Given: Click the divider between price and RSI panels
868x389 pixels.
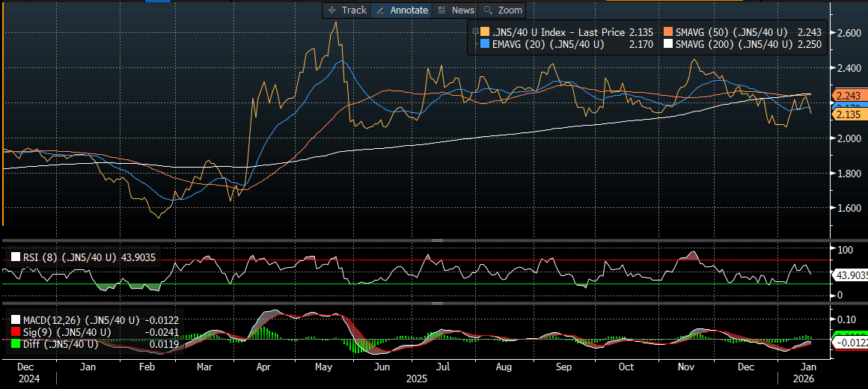Looking at the screenshot, I should coord(434,241).
